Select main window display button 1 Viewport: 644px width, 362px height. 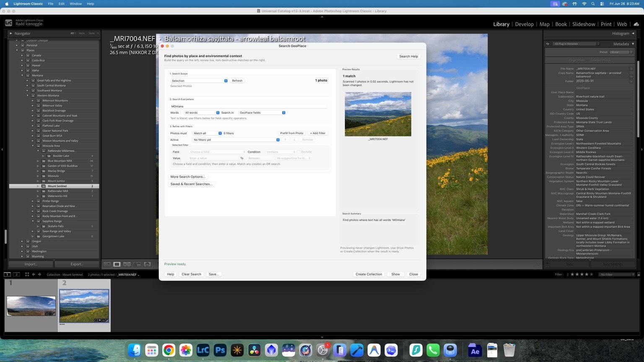pos(7,274)
